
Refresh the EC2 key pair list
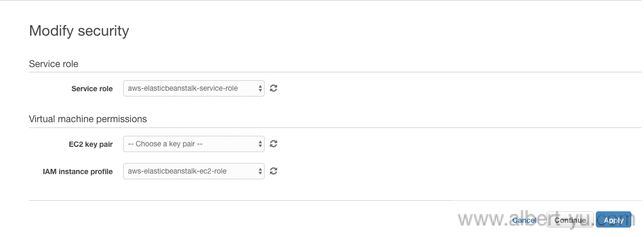click(x=274, y=144)
